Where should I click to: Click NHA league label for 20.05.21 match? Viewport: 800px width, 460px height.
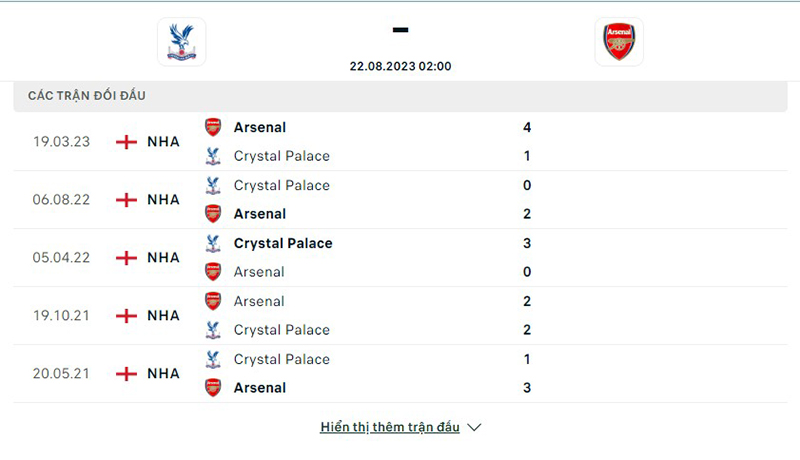tap(163, 373)
